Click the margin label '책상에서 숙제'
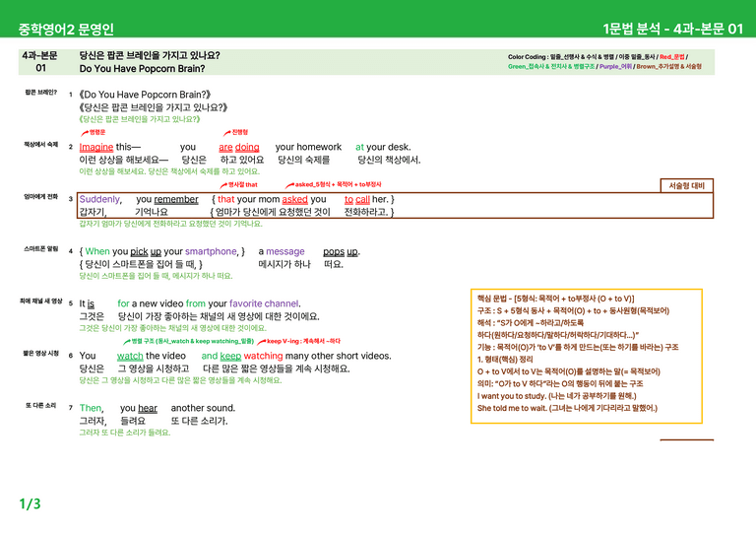Image resolution: width=756 pixels, height=535 pixels. point(41,144)
